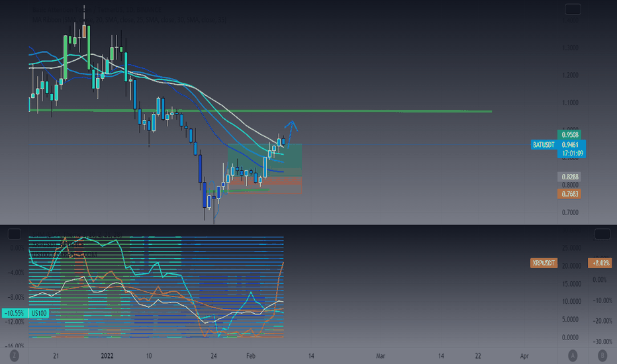
Task: Click the dark button atop the main price scale
Action: click(x=573, y=9)
